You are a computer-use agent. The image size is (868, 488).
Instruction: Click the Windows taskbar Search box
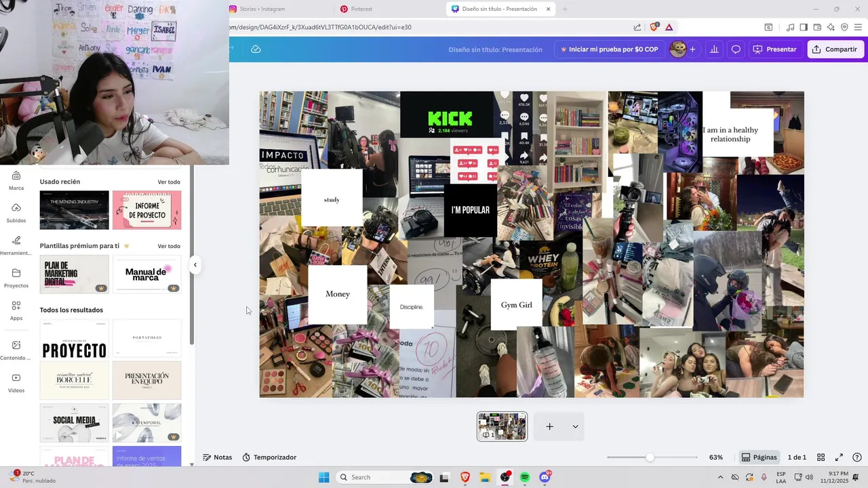point(385,477)
